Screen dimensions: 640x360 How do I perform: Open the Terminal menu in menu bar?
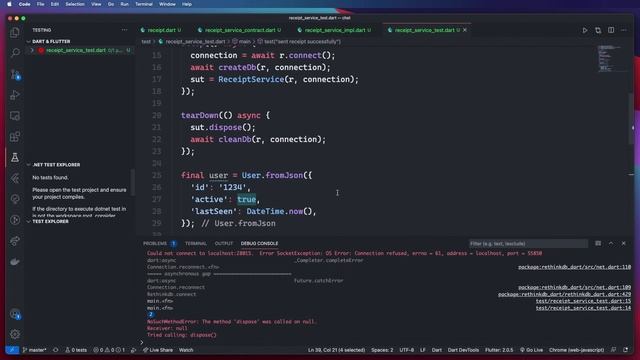tap(144, 4)
